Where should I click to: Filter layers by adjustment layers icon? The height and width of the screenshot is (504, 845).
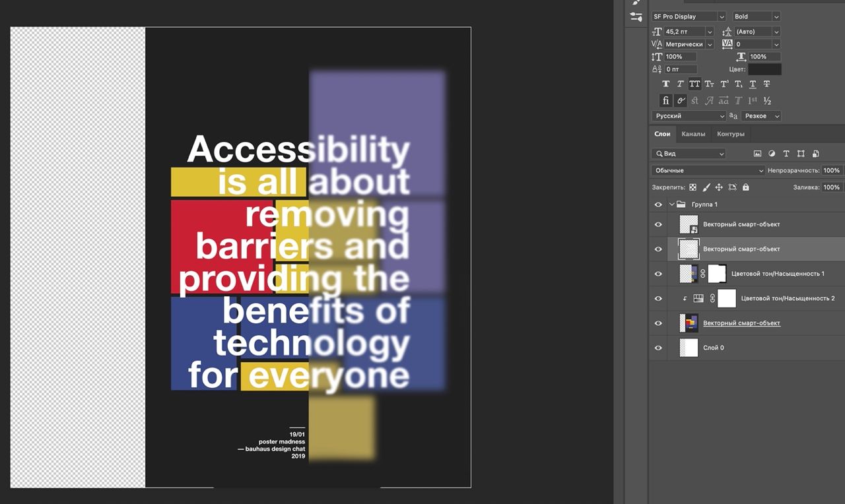[x=771, y=154]
